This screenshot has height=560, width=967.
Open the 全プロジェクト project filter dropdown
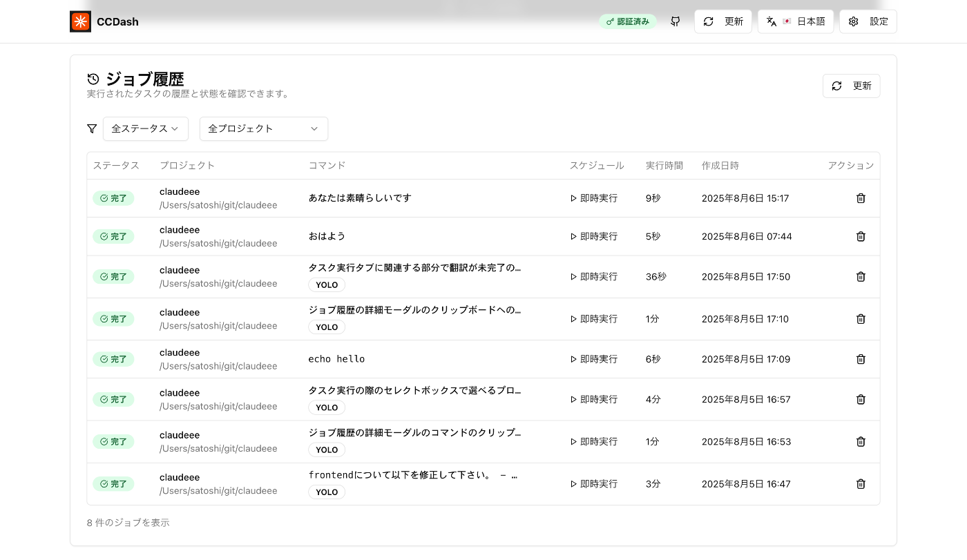point(264,128)
